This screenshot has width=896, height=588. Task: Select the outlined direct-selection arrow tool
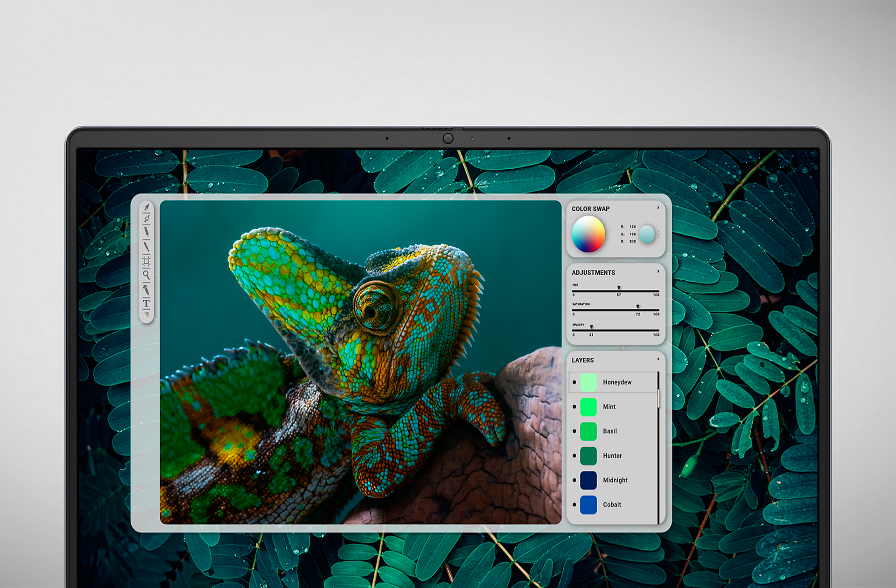click(147, 219)
